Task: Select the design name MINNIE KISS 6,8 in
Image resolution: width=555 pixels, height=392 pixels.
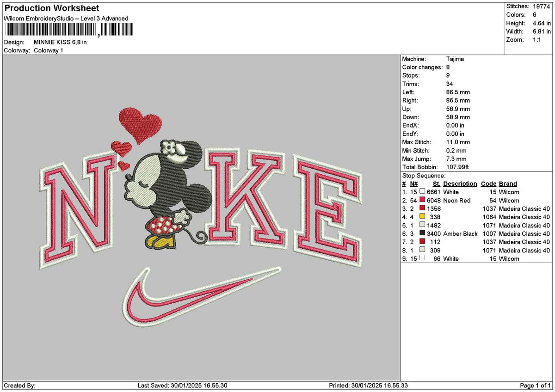Action: tap(60, 42)
